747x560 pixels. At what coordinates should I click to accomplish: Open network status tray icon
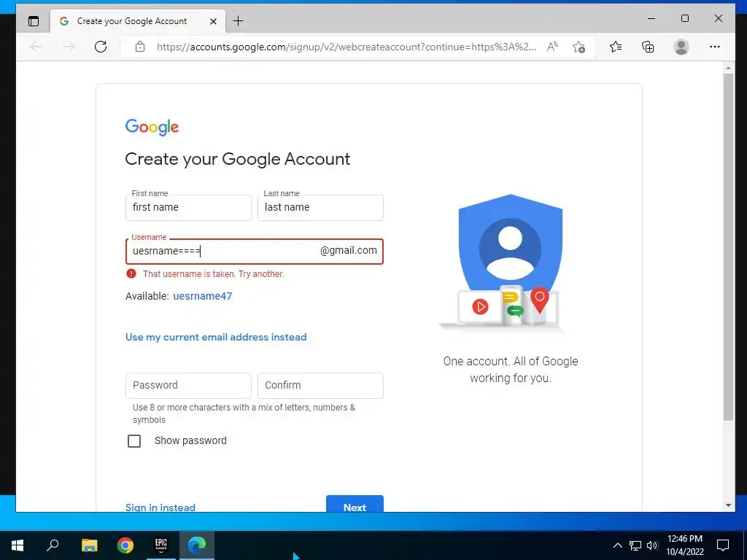(635, 545)
